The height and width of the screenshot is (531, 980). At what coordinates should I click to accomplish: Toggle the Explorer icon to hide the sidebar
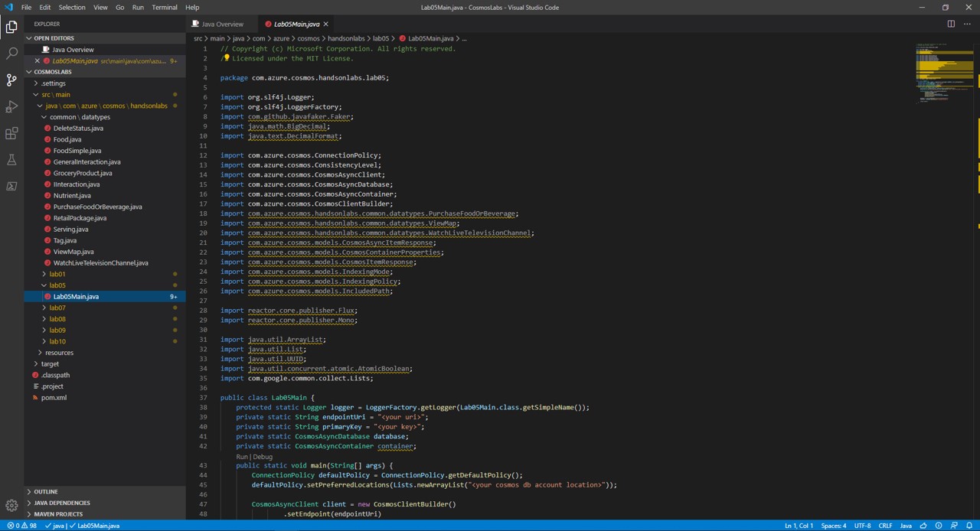[x=11, y=26]
